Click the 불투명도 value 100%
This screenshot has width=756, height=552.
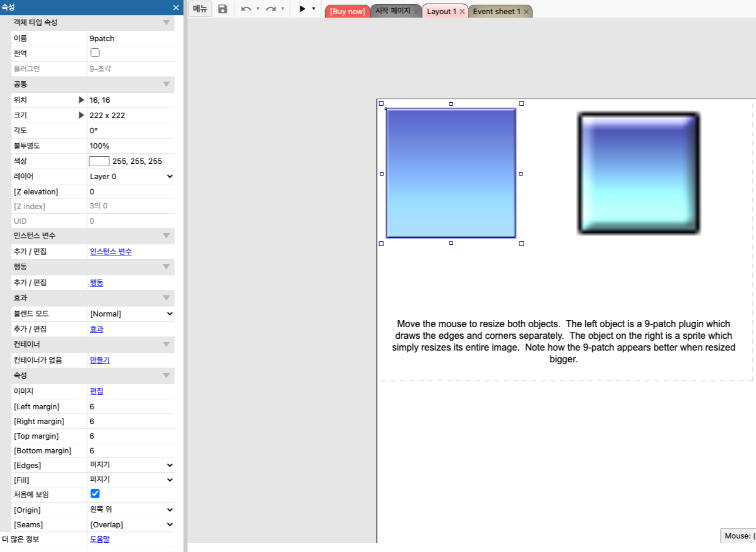[131, 146]
